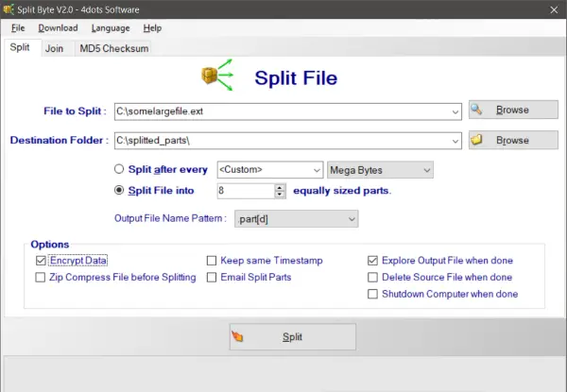Open the Output File Name Pattern dropdown
Image resolution: width=567 pixels, height=392 pixels.
(296, 219)
